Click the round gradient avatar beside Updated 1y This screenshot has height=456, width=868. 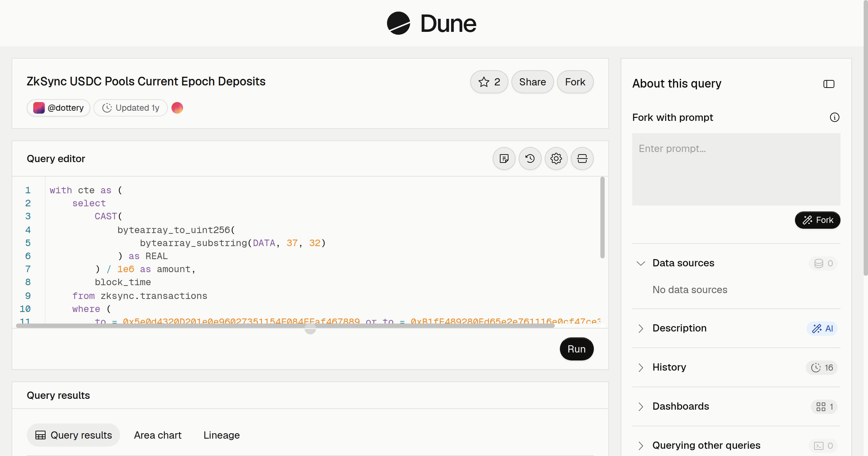pos(177,108)
